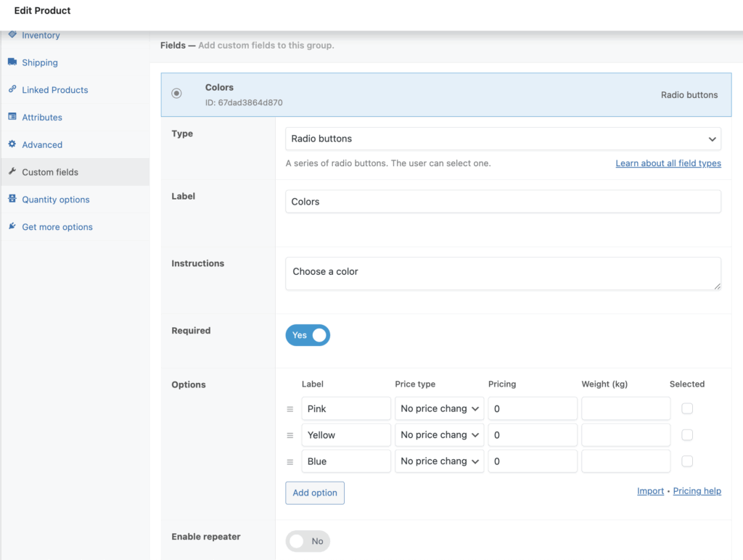
Task: Click the Quantity options icon
Action: (12, 199)
